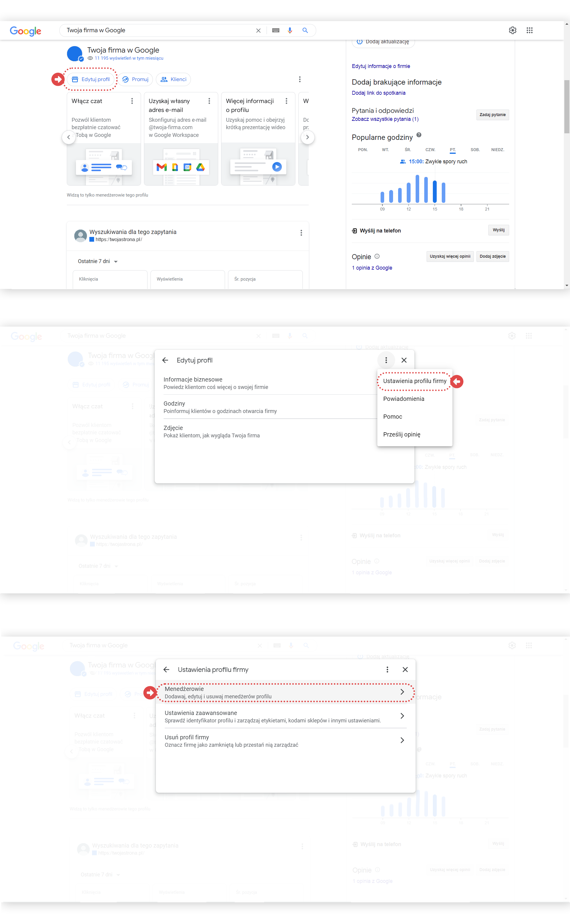Click the Wyślij button for send to phone
570x924 pixels.
(498, 230)
